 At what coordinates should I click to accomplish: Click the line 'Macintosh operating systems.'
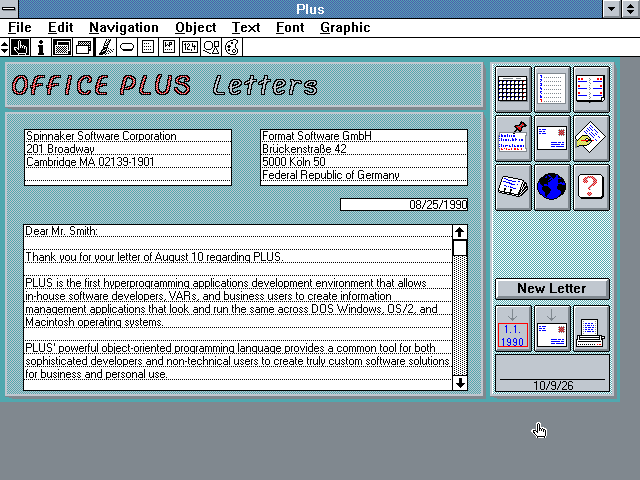coord(94,322)
